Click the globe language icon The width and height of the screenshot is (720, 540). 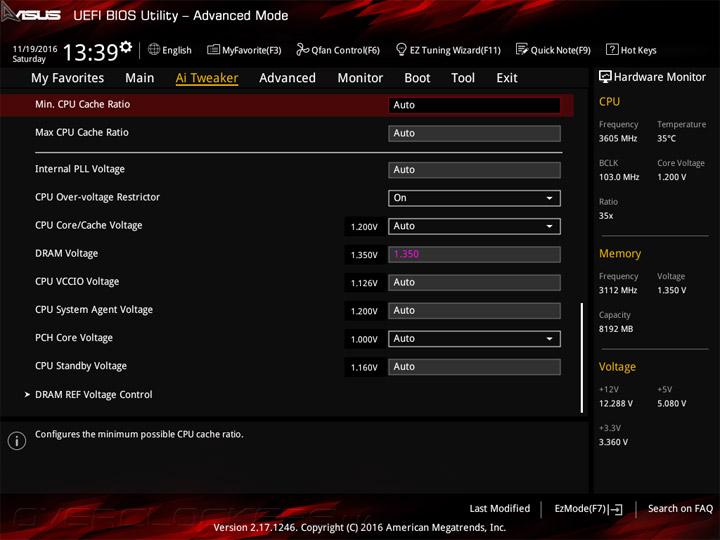[154, 50]
